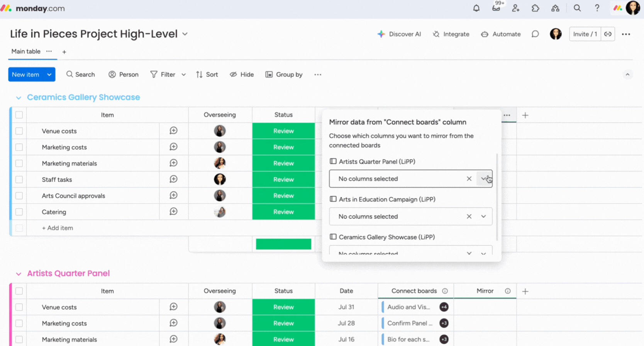The image size is (644, 346).
Task: Open the search everything magnifier in top bar
Action: (x=577, y=8)
